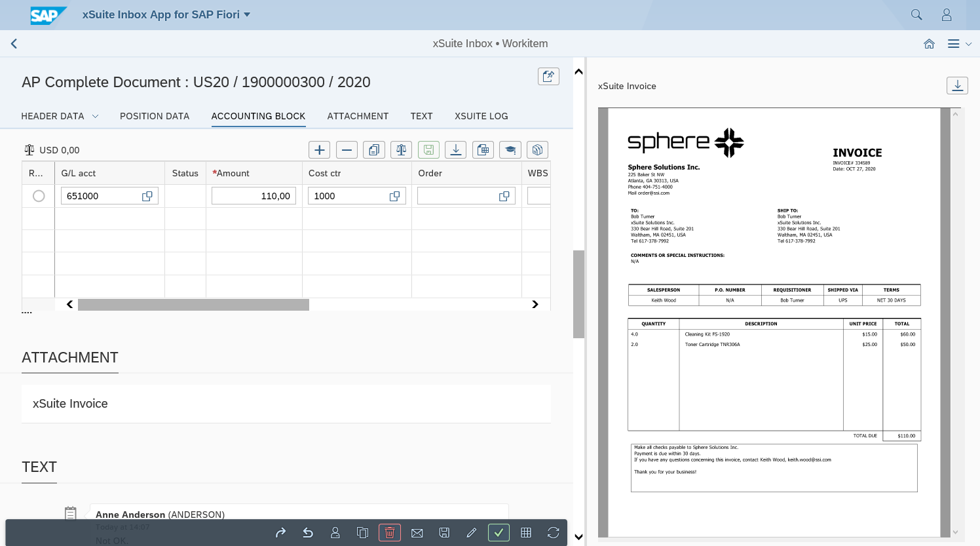Remove the accounting row with minus icon
The image size is (980, 546).
[347, 150]
